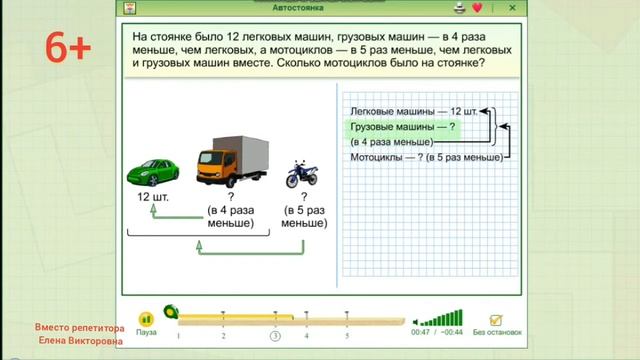Click the tape-measure playhead handle

[171, 312]
